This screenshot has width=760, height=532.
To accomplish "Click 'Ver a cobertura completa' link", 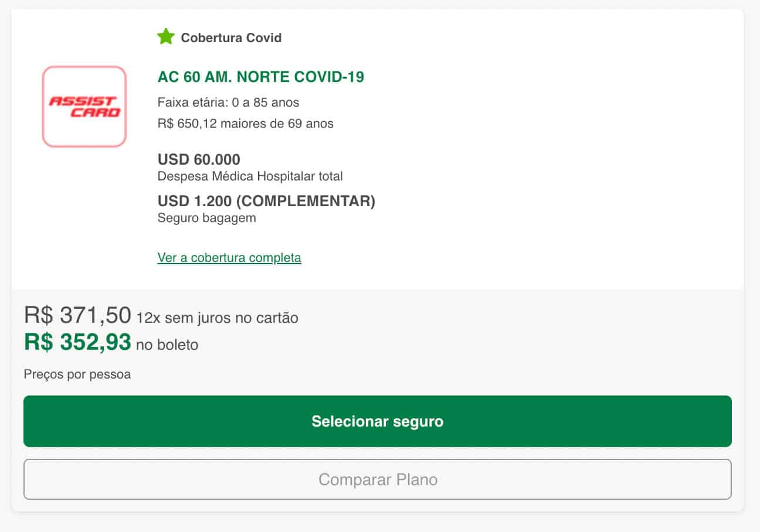I will 229,257.
